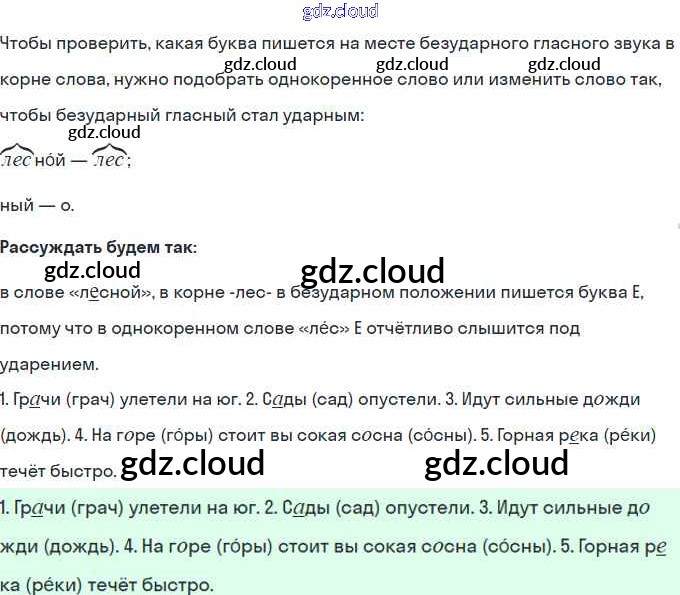Click the quoted word «лесной» in the explanation

(x=112, y=292)
